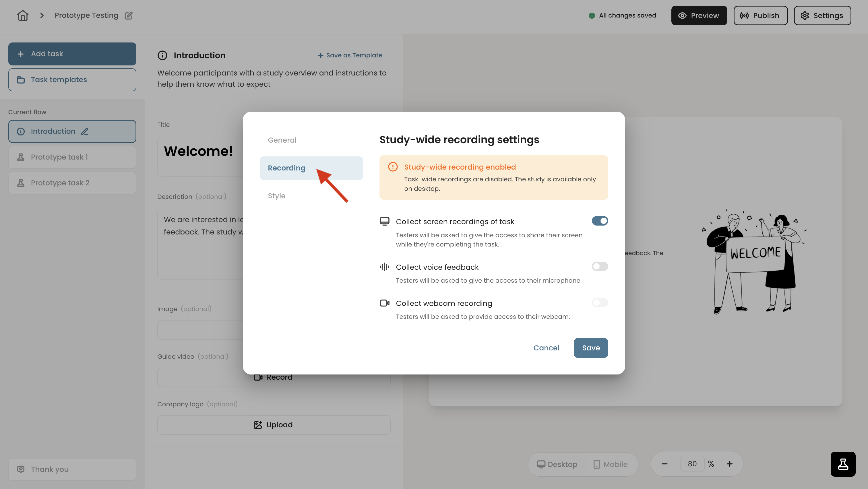
Task: Click the webcam recording camera icon
Action: [x=384, y=303]
